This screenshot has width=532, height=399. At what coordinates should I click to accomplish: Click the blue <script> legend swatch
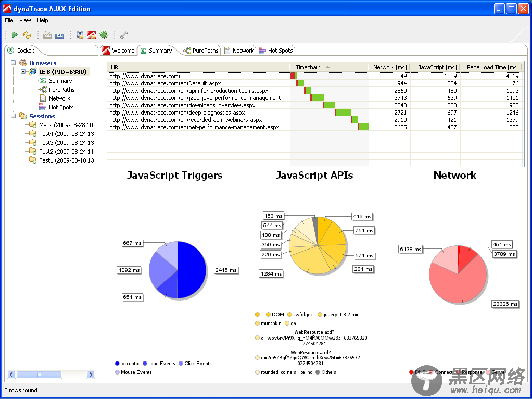pos(118,364)
